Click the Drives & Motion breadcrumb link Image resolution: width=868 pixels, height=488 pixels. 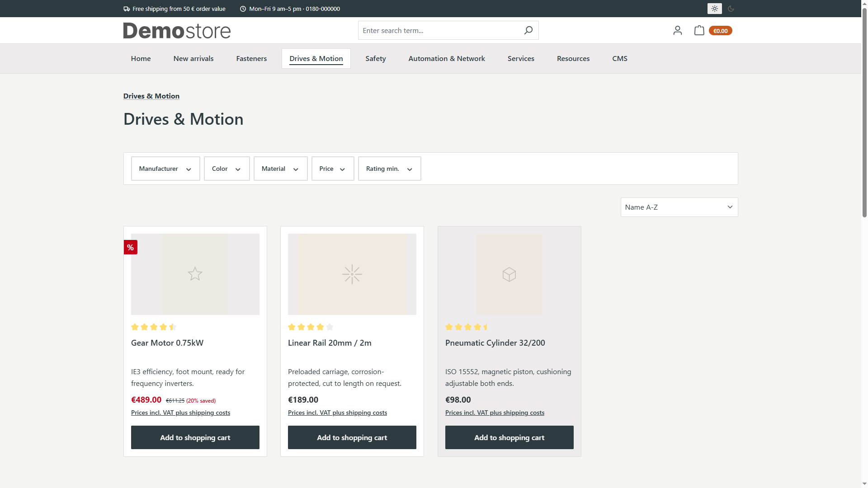[x=151, y=96]
